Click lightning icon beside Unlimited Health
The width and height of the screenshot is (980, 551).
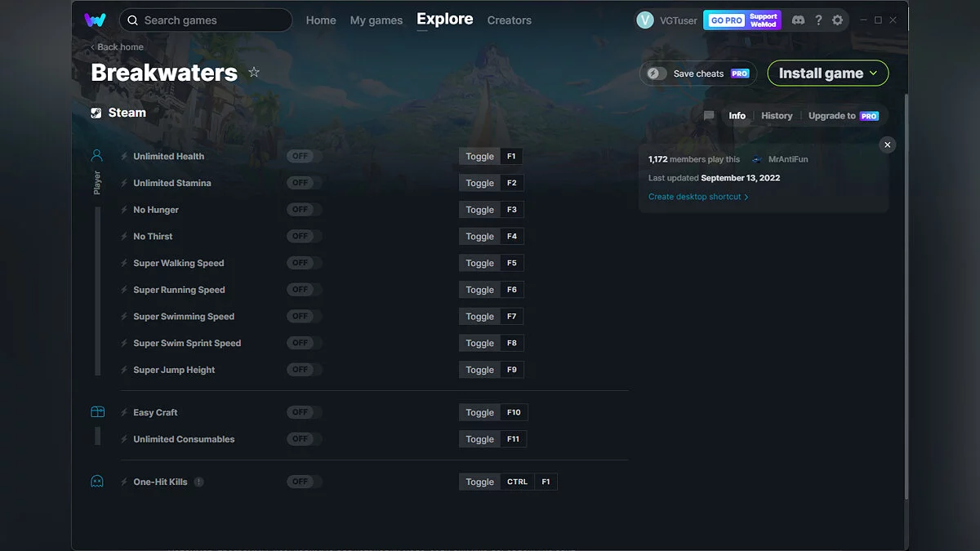pyautogui.click(x=124, y=156)
